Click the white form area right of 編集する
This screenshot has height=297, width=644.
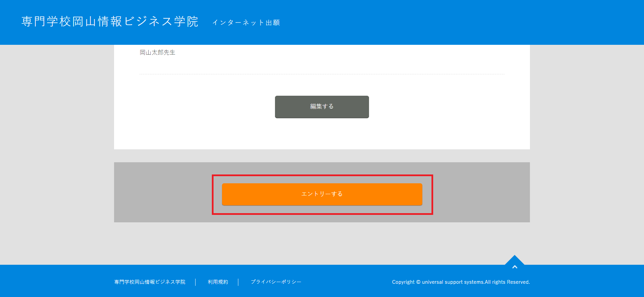(441, 107)
